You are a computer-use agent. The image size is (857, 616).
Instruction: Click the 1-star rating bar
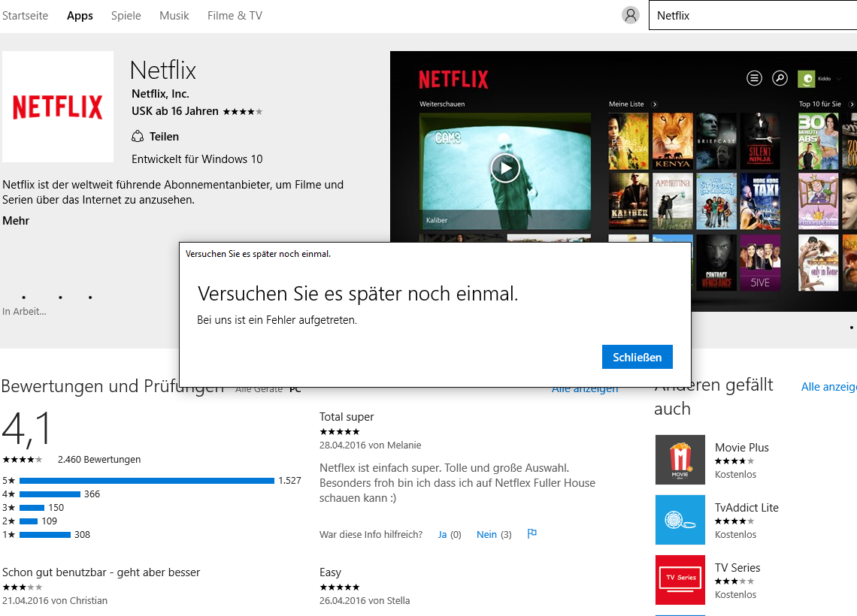[x=45, y=535]
